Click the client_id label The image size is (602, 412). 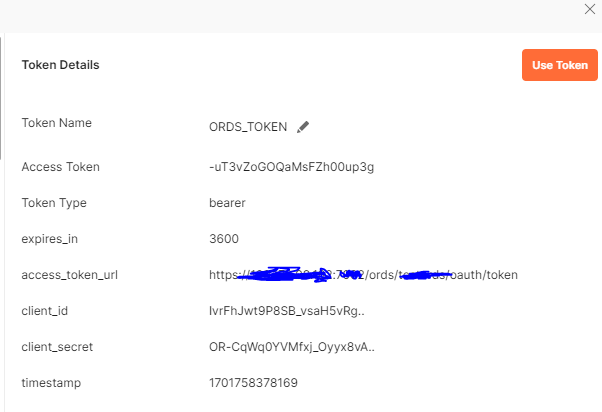(45, 311)
